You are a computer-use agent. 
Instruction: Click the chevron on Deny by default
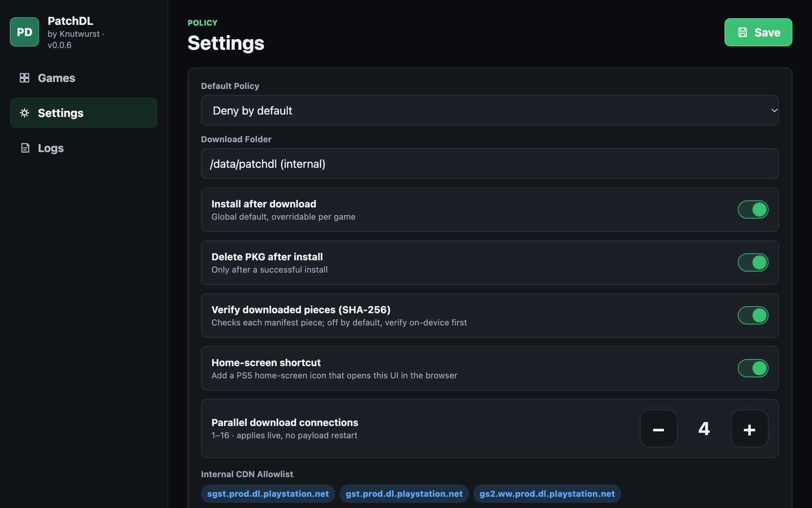point(774,110)
